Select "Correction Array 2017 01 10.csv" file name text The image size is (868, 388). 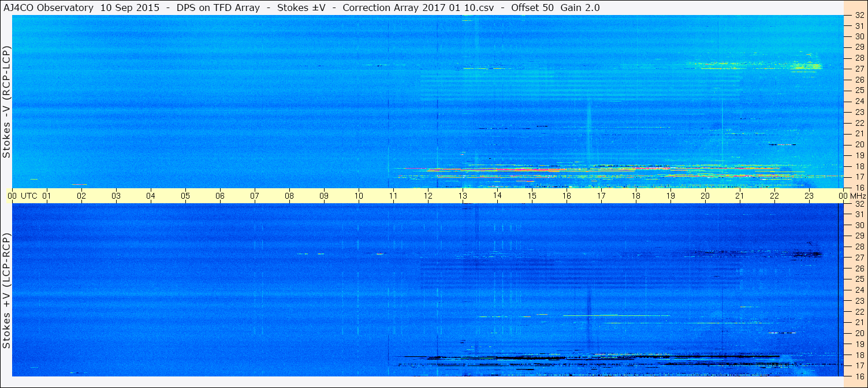[x=418, y=8]
